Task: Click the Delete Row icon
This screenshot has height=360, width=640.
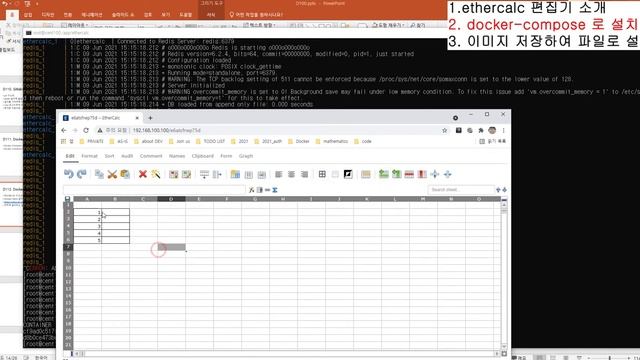Action: [409, 174]
